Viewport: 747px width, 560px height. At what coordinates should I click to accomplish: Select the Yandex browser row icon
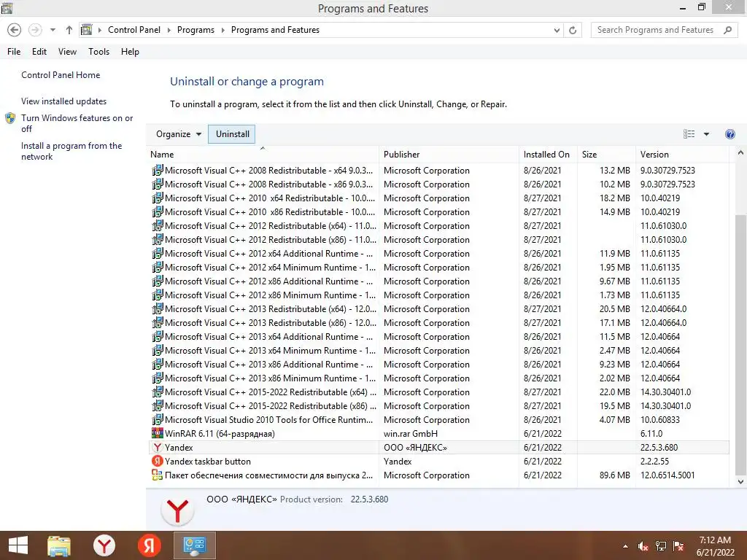158,447
